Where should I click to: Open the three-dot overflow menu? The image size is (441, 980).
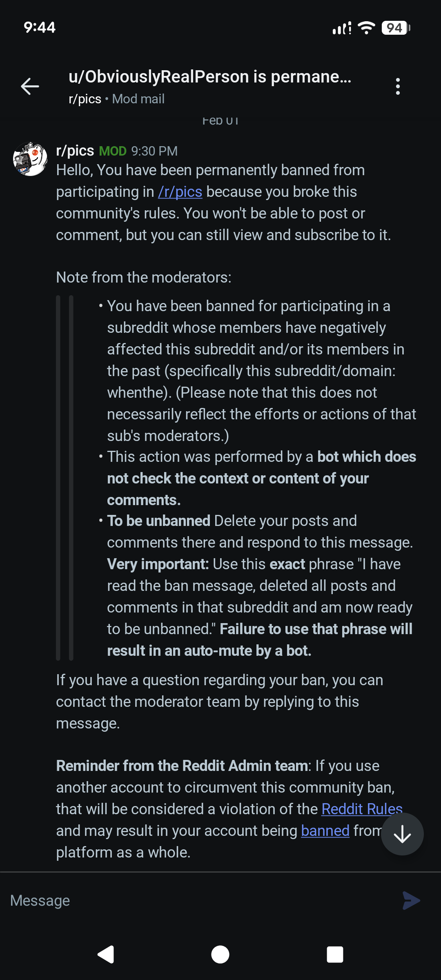tap(398, 87)
